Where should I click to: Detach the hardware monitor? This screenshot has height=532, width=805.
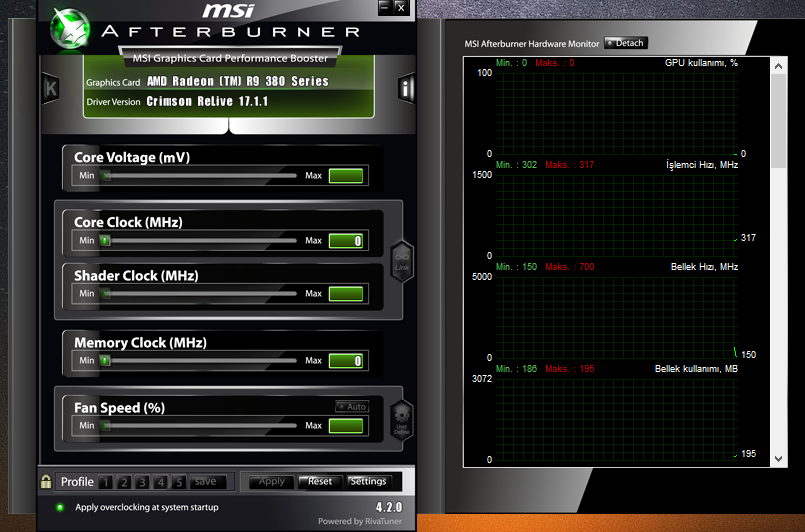click(x=626, y=43)
